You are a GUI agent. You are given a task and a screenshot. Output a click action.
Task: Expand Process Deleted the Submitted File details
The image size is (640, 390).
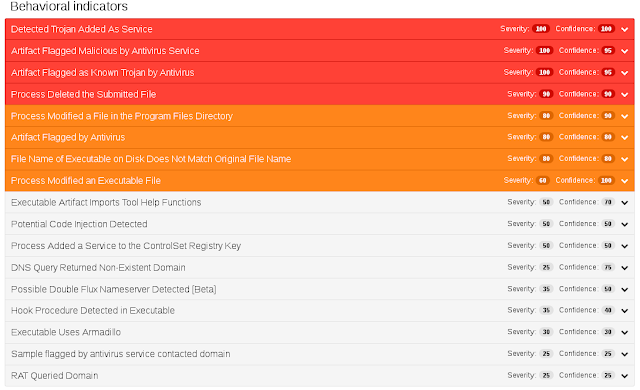click(x=624, y=95)
